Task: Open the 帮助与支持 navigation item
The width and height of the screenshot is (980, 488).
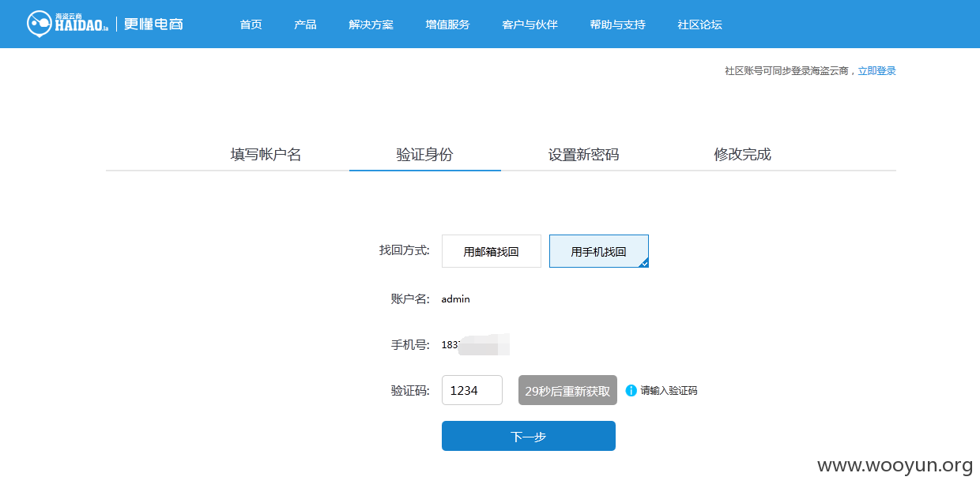Action: point(617,24)
